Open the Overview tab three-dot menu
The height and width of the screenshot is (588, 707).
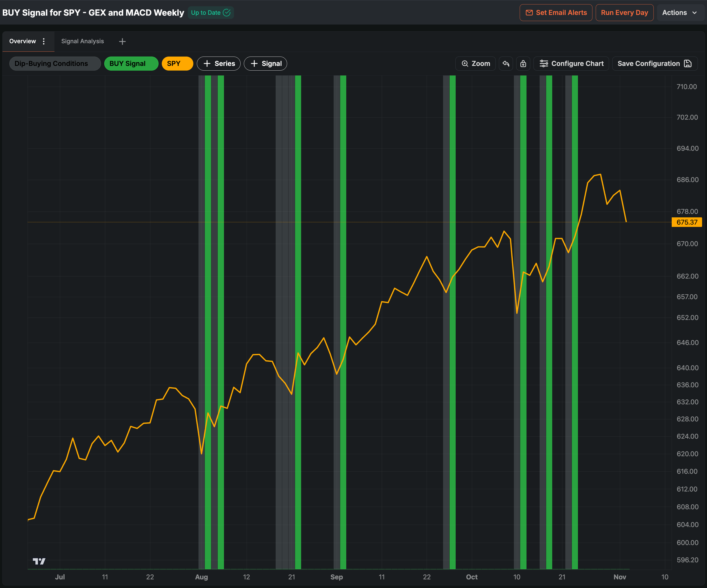44,41
